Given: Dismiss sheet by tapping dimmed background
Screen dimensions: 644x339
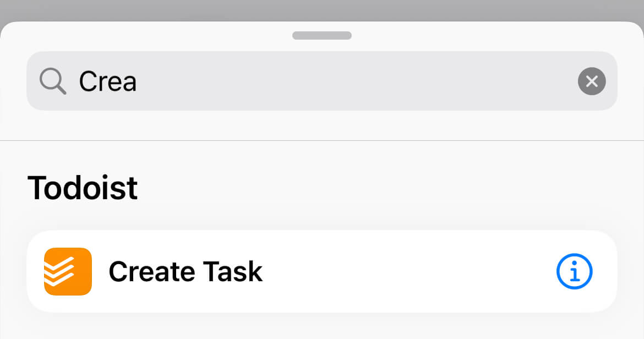Looking at the screenshot, I should pos(321,10).
